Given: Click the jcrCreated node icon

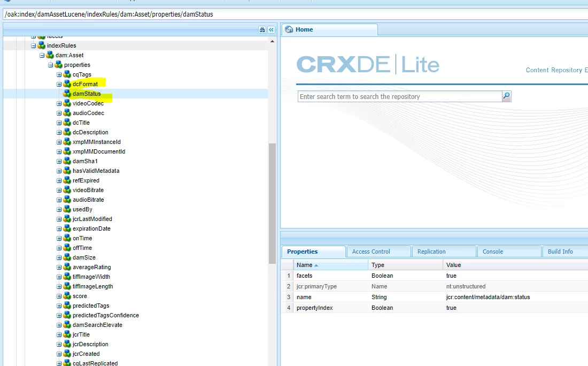Looking at the screenshot, I should [x=67, y=354].
